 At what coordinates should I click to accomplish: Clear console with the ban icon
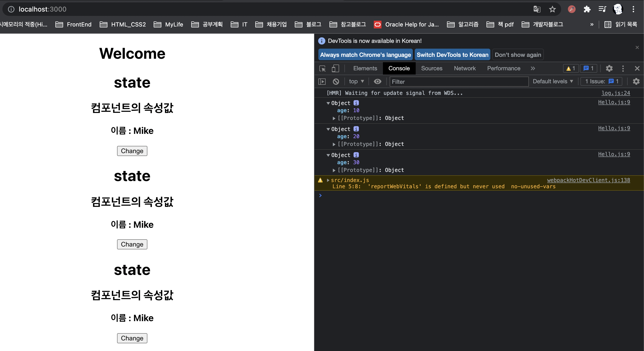click(336, 81)
